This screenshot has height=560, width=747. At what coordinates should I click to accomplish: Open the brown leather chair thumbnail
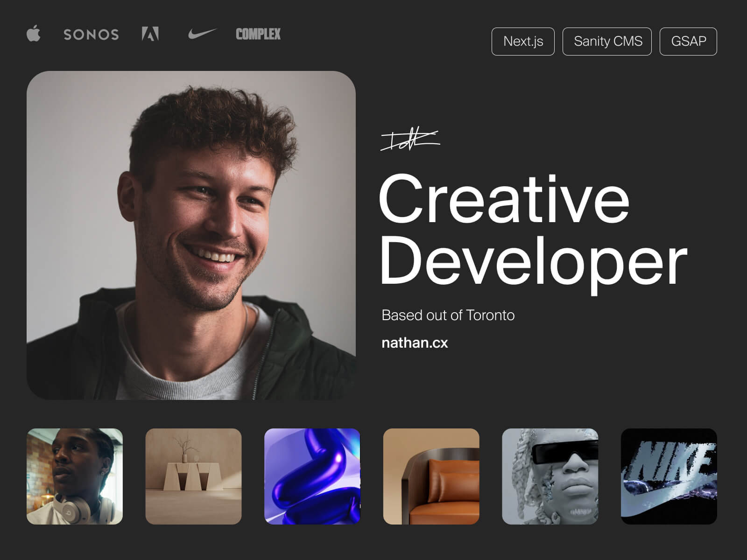[x=431, y=476]
